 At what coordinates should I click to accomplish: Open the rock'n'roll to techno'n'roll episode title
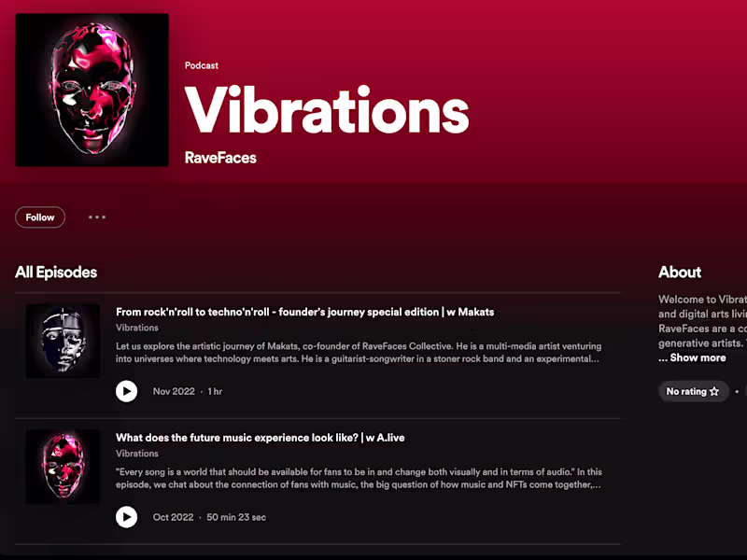pyautogui.click(x=304, y=312)
